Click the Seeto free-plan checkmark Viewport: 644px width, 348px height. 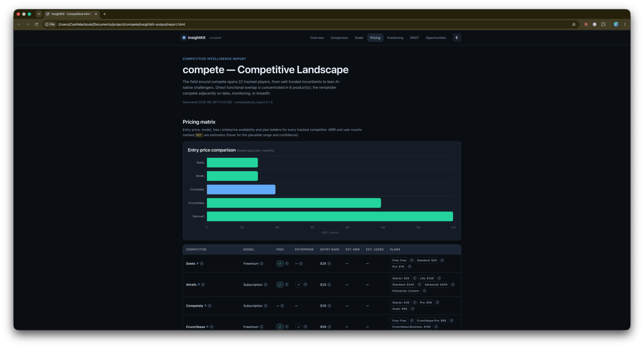click(280, 263)
